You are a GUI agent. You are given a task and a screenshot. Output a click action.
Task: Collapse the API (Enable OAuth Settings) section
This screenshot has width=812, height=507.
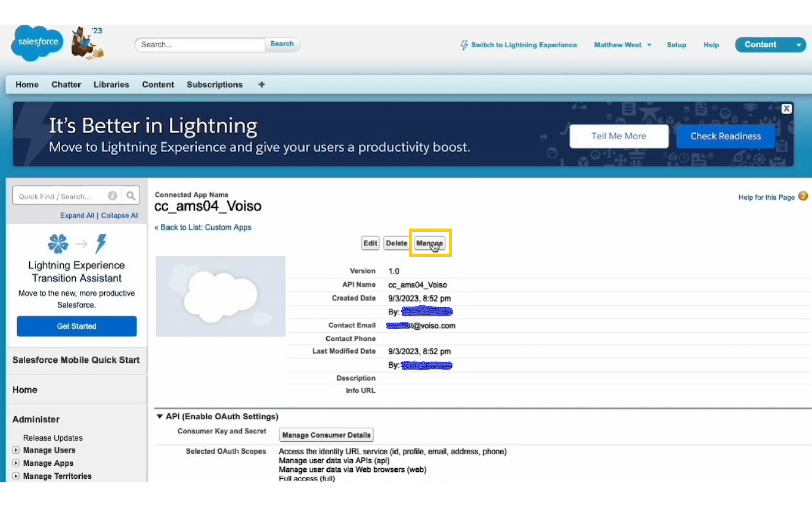(159, 416)
